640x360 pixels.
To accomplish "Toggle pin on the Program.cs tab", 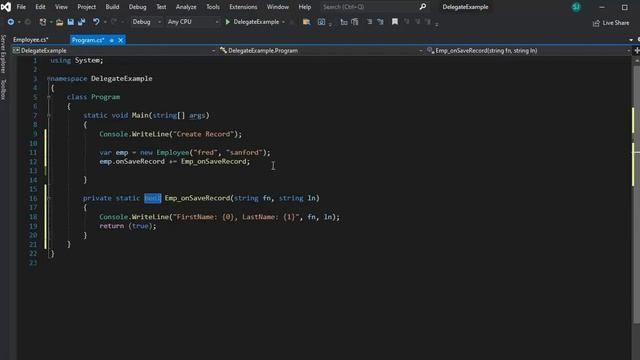I will point(111,40).
